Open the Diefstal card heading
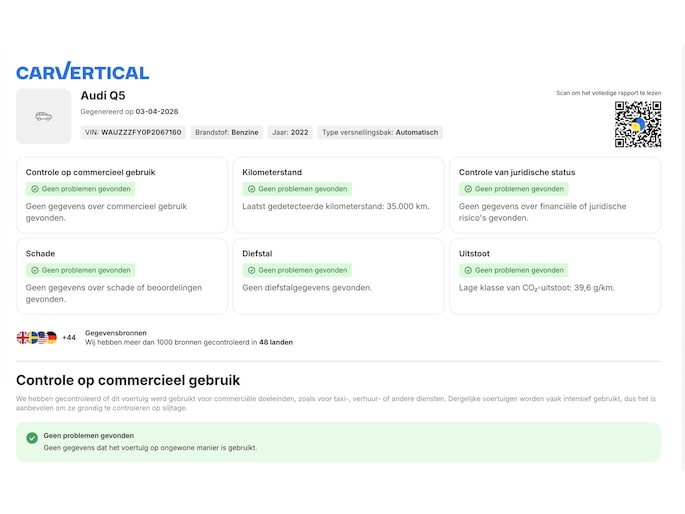Image resolution: width=685 pixels, height=514 pixels. tap(258, 253)
